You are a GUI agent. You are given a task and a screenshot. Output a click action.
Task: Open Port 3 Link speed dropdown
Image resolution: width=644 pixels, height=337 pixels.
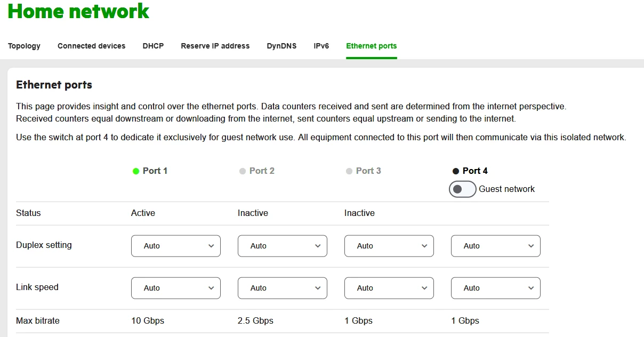389,288
